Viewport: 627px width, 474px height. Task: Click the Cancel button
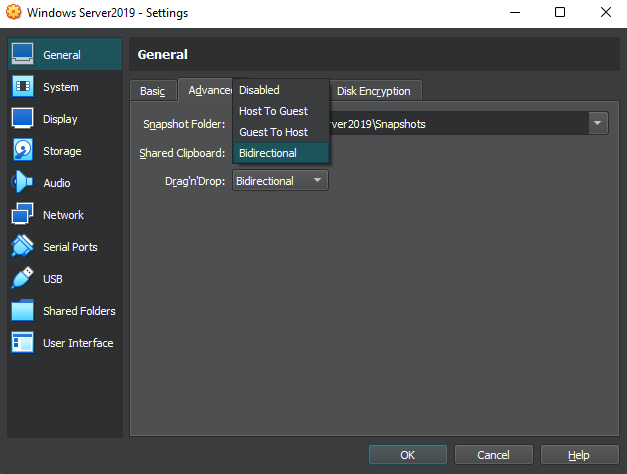click(x=492, y=455)
